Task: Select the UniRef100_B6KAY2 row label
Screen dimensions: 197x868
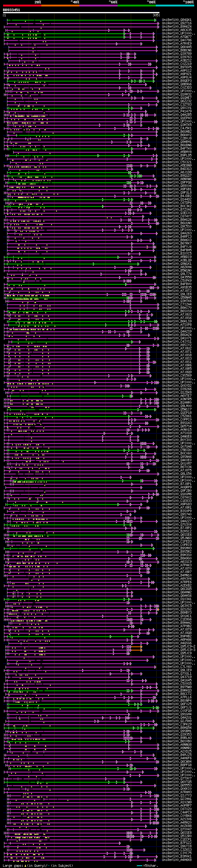Action: tap(177, 135)
